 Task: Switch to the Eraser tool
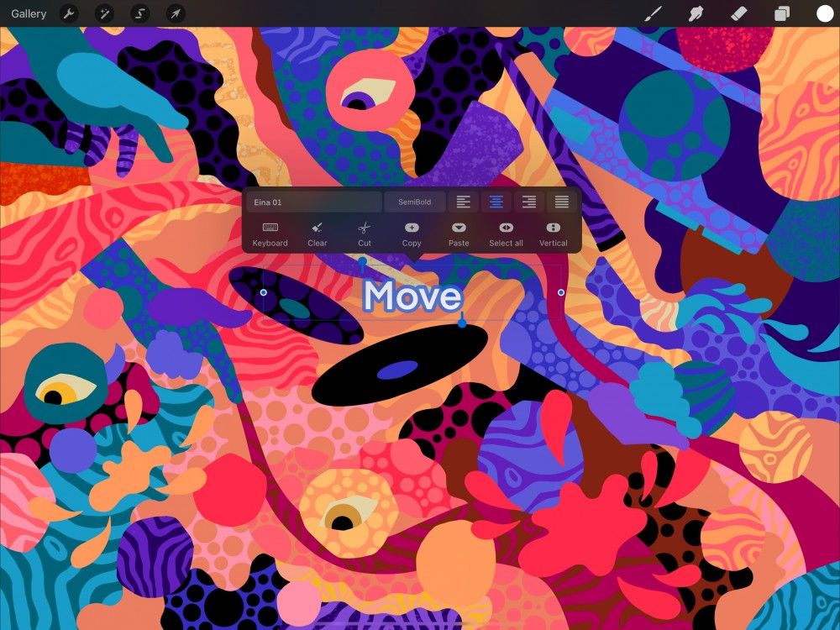click(737, 13)
